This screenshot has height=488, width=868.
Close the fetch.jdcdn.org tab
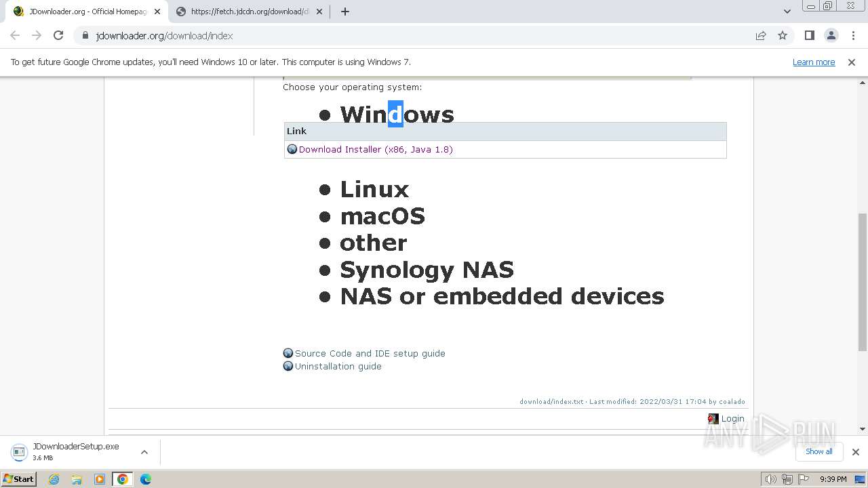click(319, 12)
